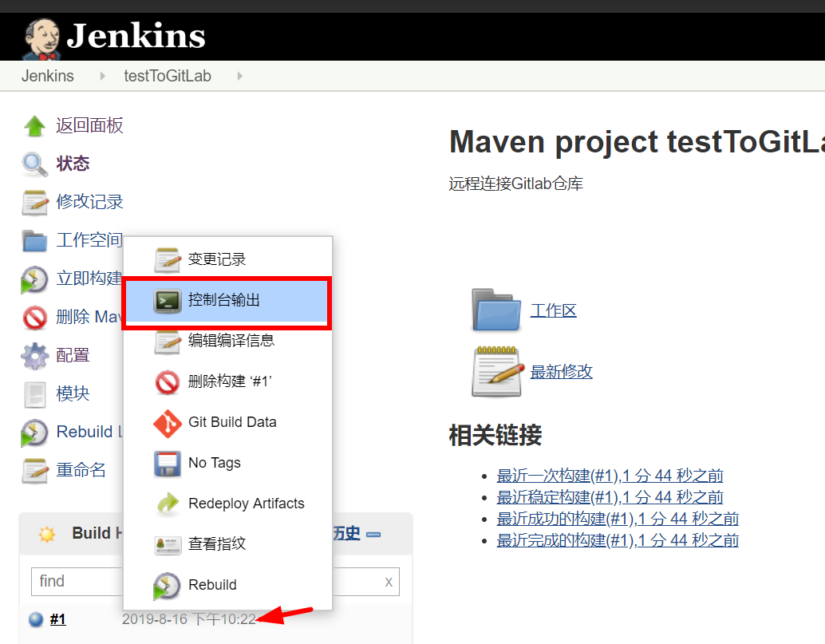Choose 控制台输出 from the context menu
Image resolution: width=825 pixels, height=644 pixels.
click(x=228, y=300)
